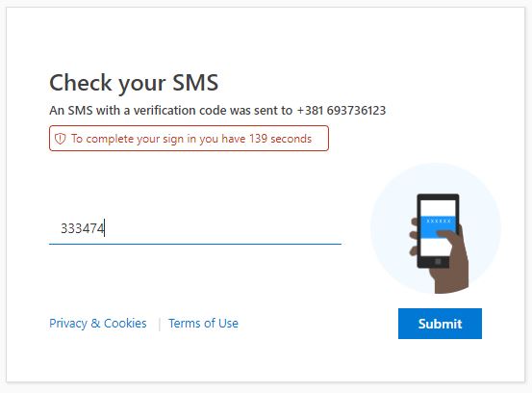Open the Privacy & Cookies link

pyautogui.click(x=98, y=323)
